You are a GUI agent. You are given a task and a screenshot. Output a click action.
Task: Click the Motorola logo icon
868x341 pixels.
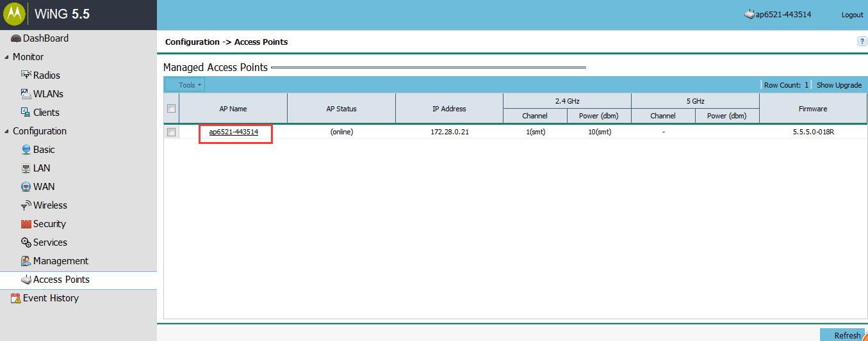coord(14,14)
